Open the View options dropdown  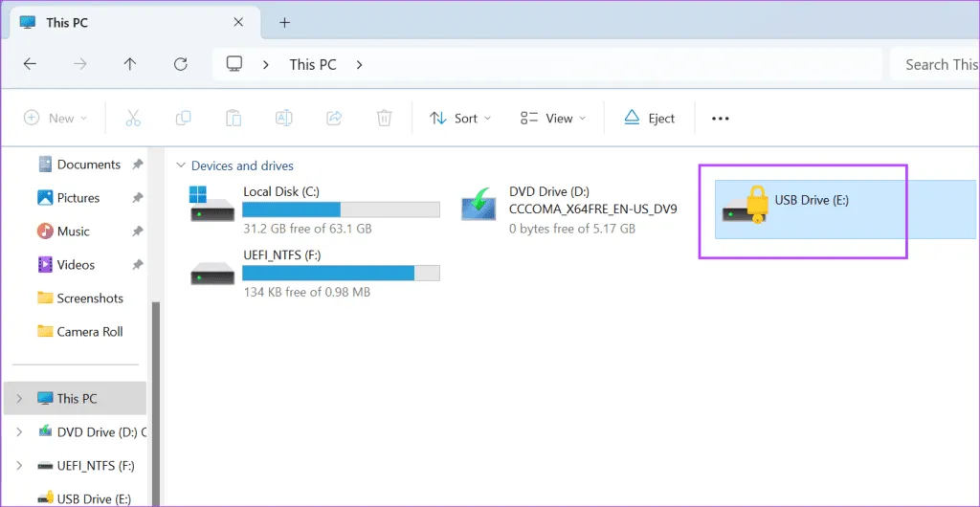coord(552,119)
